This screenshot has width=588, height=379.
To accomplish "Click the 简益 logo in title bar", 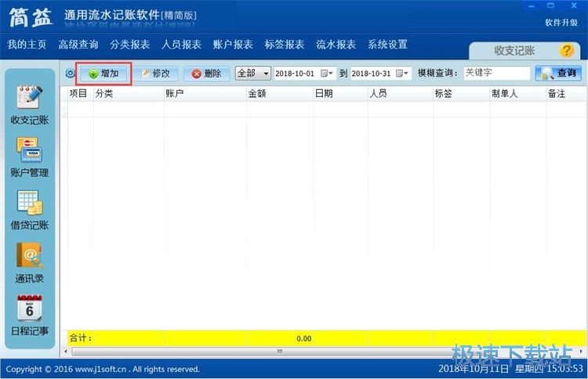I will click(x=31, y=17).
